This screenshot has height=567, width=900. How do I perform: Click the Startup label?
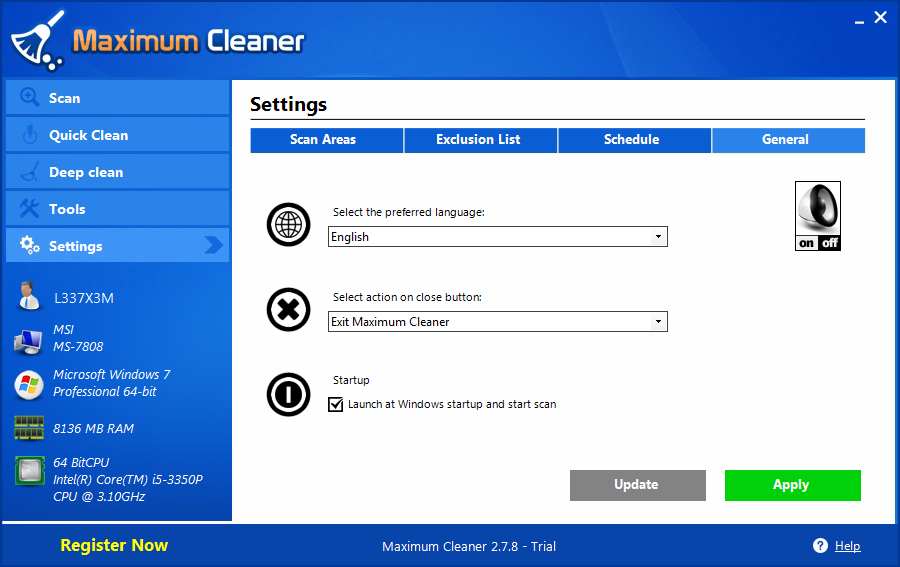click(351, 380)
